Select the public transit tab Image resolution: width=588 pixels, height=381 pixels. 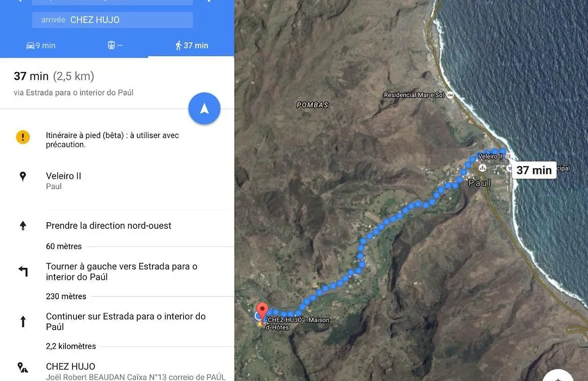click(114, 45)
